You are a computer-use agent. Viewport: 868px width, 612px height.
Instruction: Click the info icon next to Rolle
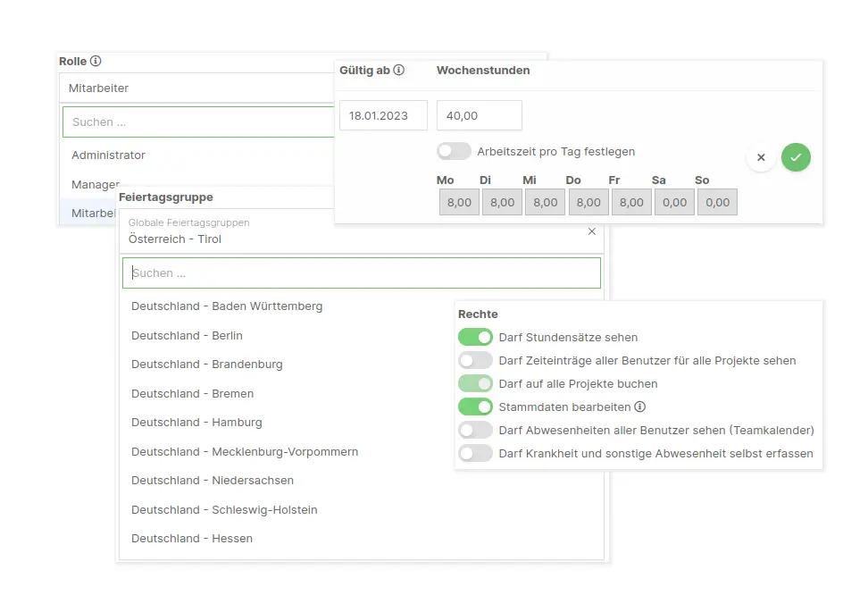(x=96, y=62)
